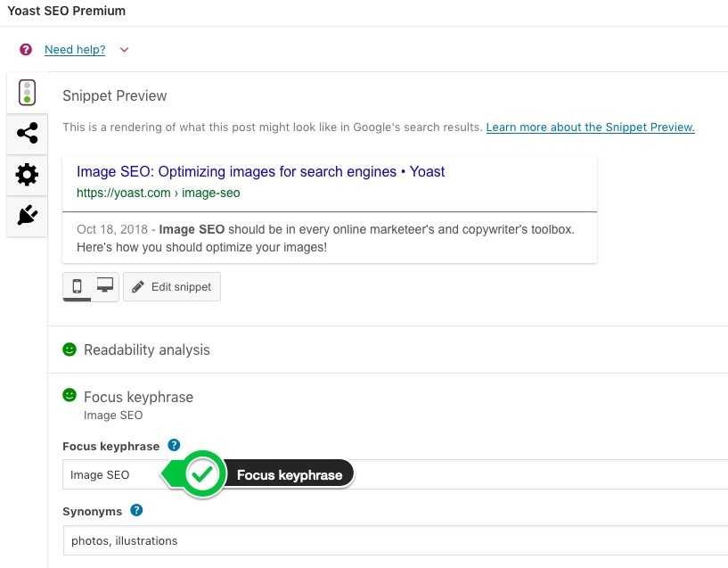728x568 pixels.
Task: Expand the Need help chevron arrow
Action: coord(124,50)
